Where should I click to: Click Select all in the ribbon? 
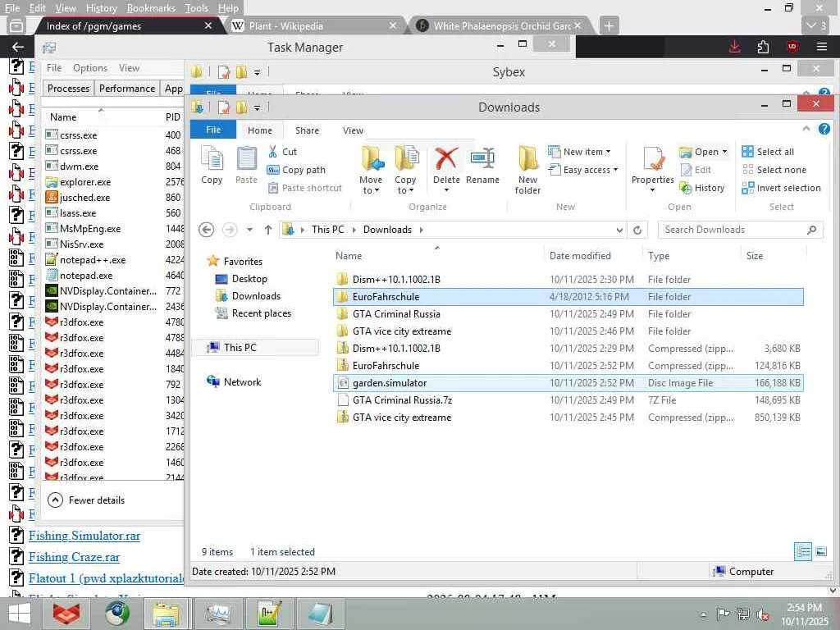pyautogui.click(x=768, y=152)
